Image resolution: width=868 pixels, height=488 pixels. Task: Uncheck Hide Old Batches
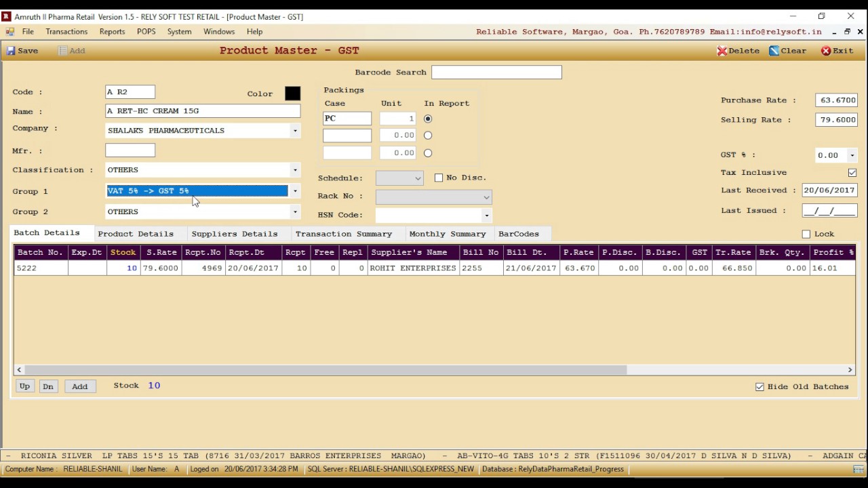[759, 387]
